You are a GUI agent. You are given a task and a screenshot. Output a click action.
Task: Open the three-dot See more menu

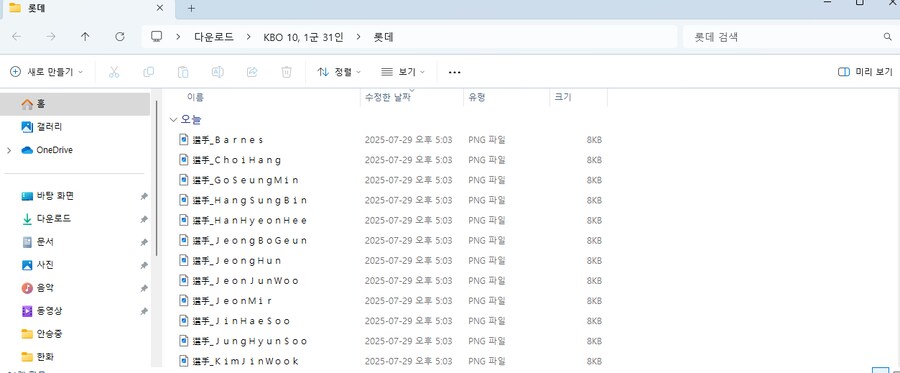455,72
